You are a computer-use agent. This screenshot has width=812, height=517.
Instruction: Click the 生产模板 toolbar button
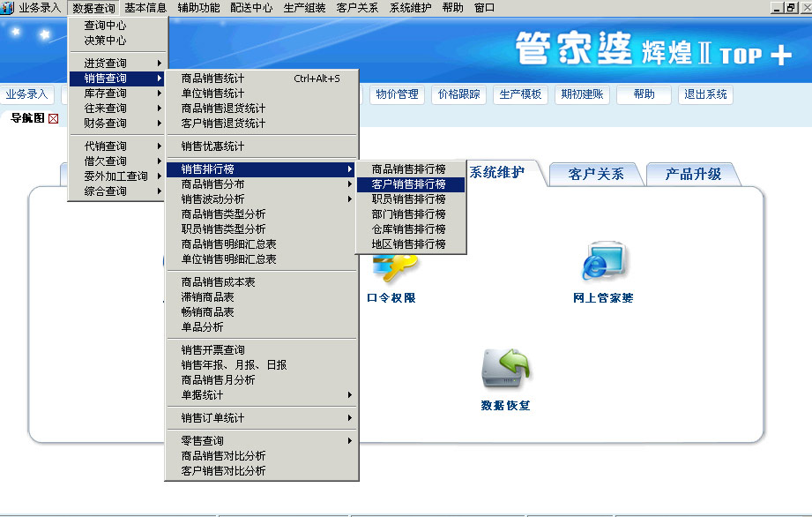(520, 94)
